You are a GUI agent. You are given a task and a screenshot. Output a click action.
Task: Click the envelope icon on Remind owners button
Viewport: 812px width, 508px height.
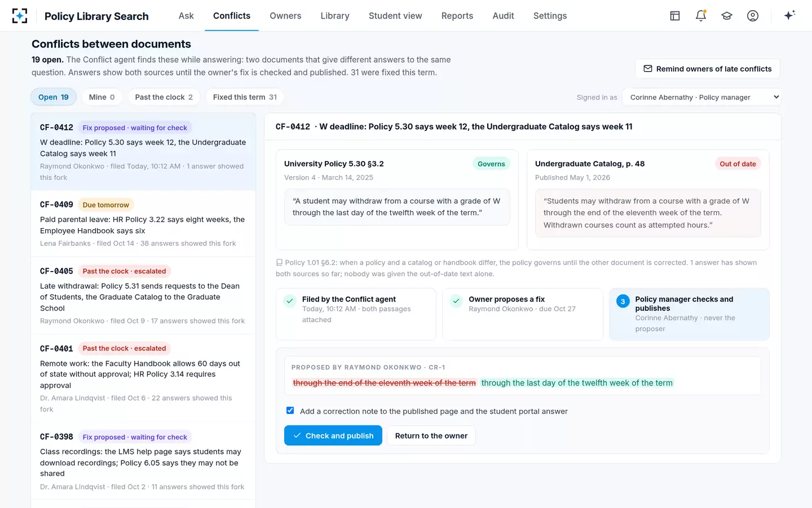point(648,69)
